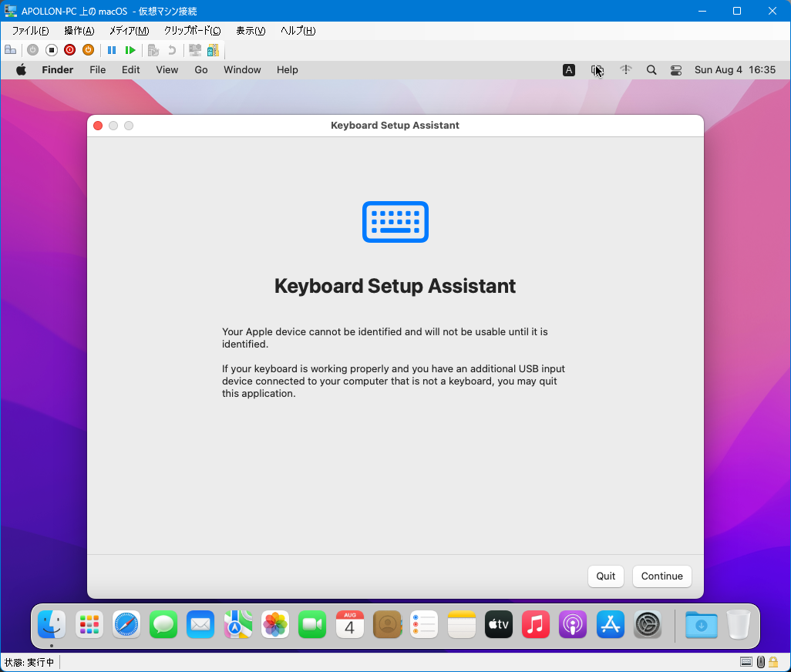This screenshot has height=672, width=791.
Task: Open the Finder menu
Action: pyautogui.click(x=58, y=70)
